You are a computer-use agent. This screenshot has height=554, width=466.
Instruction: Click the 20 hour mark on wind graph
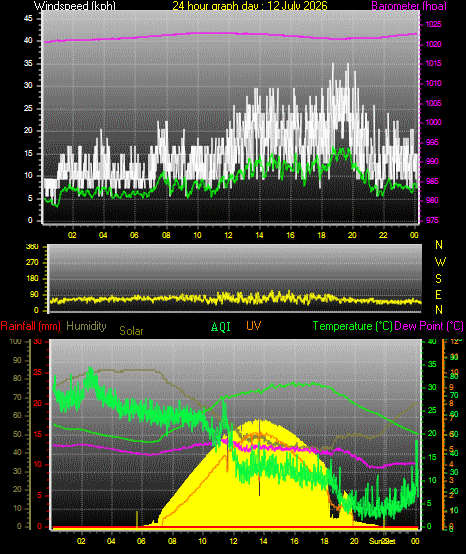pyautogui.click(x=352, y=235)
